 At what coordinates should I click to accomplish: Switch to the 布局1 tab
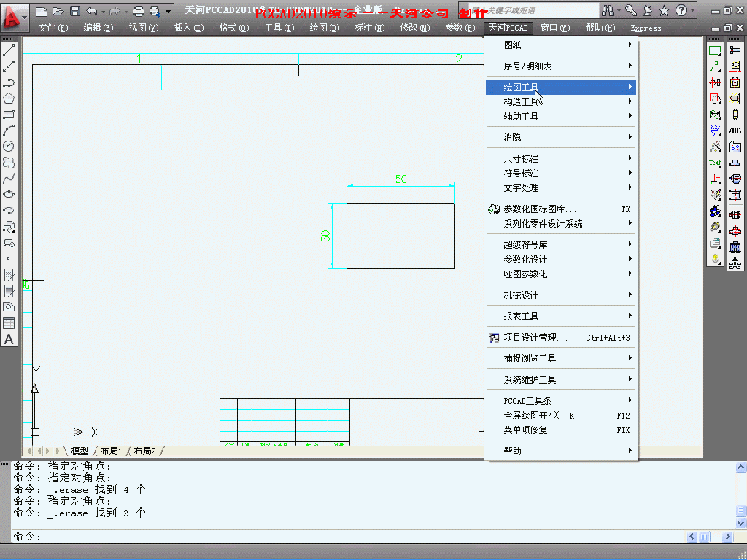click(111, 451)
